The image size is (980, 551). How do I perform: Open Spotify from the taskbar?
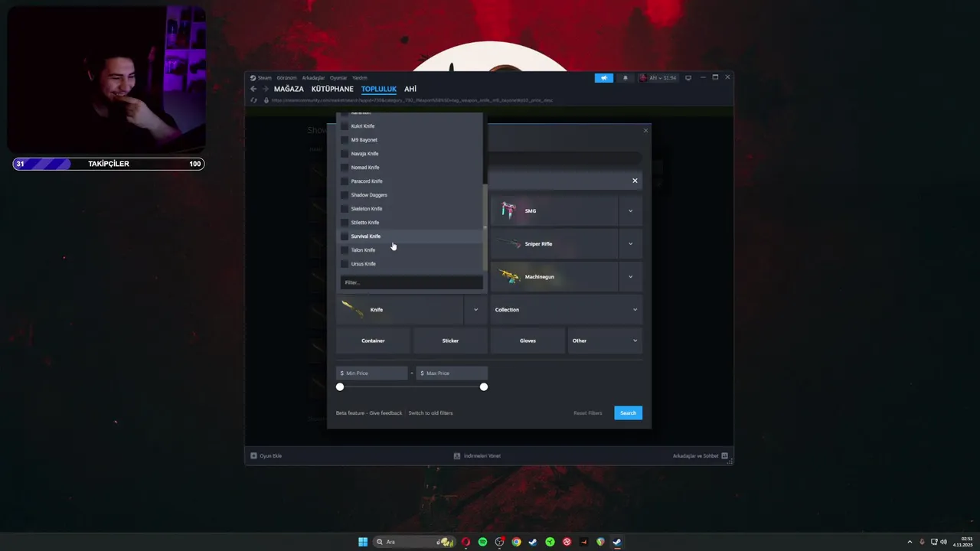[482, 542]
